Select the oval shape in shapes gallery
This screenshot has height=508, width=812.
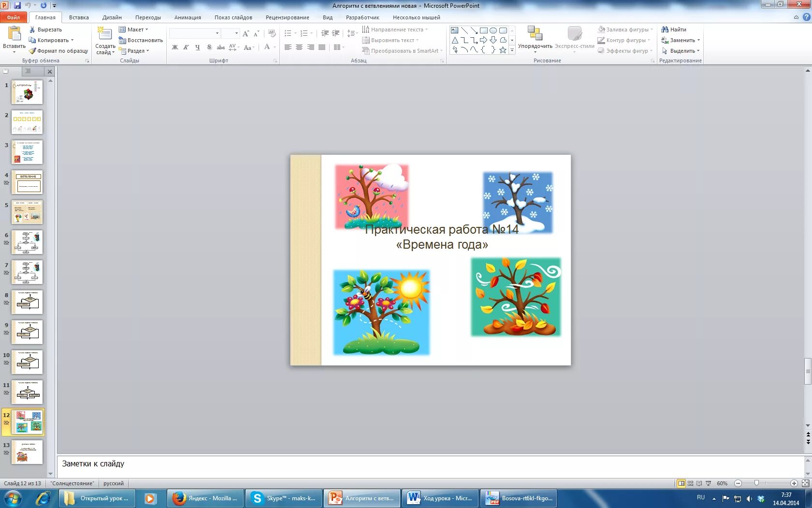click(x=493, y=30)
